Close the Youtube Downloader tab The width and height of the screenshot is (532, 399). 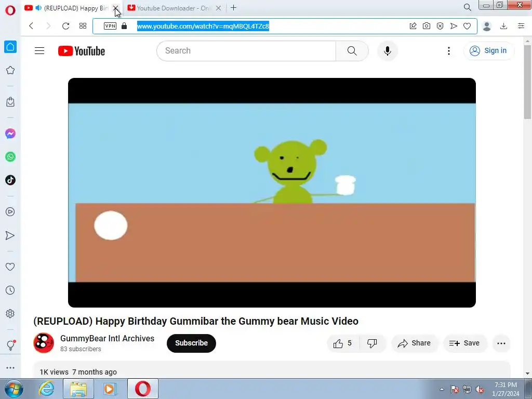219,8
